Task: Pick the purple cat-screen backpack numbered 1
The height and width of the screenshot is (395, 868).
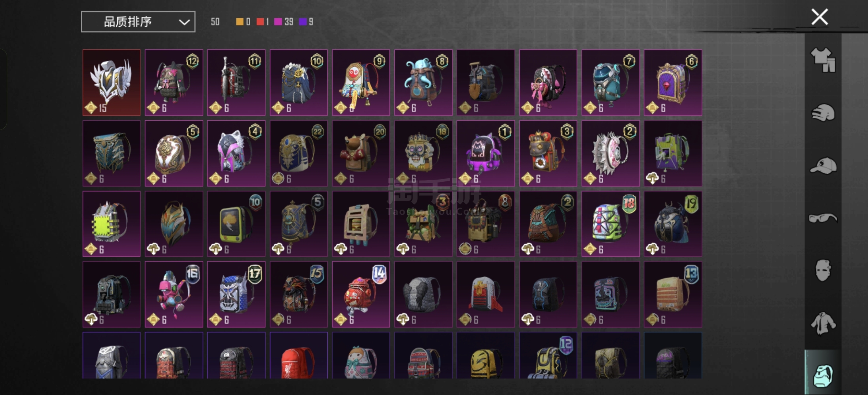Action: tap(485, 153)
